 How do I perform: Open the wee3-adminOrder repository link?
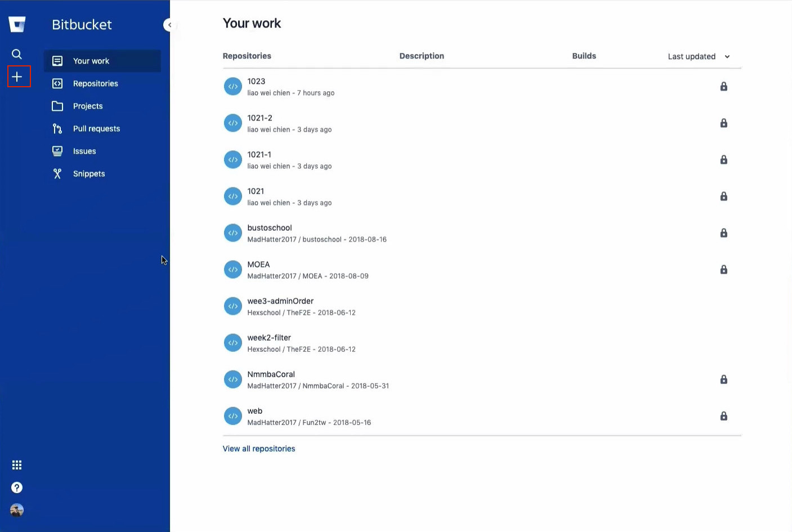click(x=280, y=301)
